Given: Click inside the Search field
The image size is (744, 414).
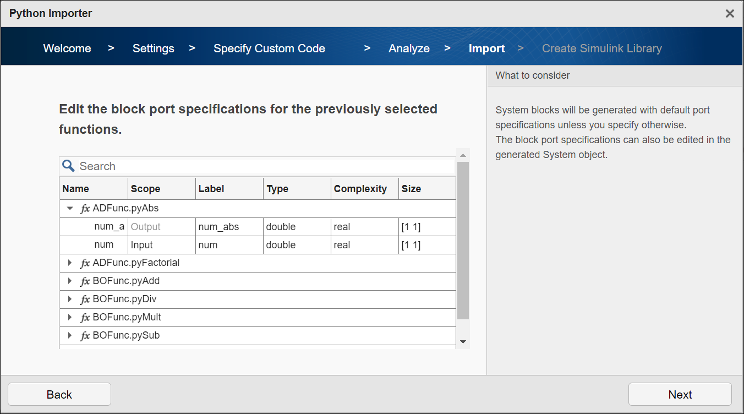Looking at the screenshot, I should click(x=260, y=166).
